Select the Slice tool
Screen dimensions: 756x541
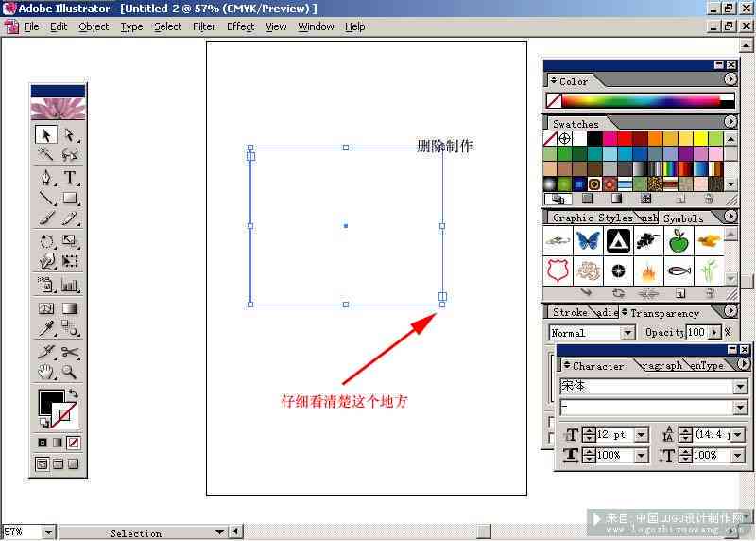coord(45,351)
